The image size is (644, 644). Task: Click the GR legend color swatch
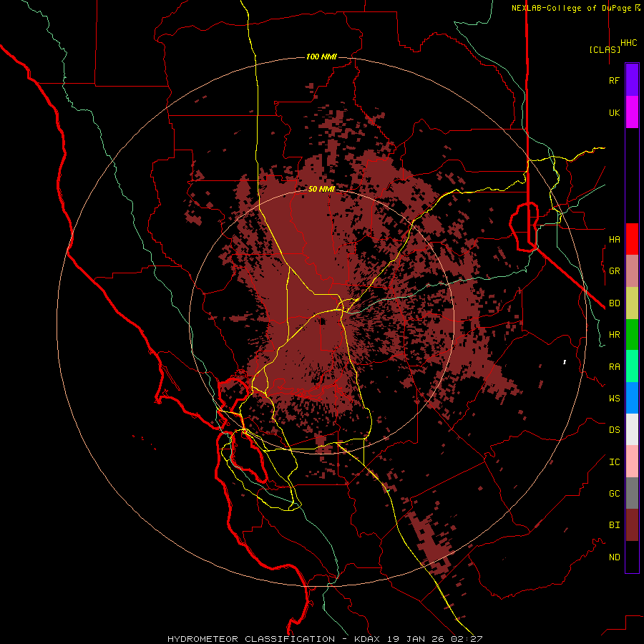click(632, 271)
